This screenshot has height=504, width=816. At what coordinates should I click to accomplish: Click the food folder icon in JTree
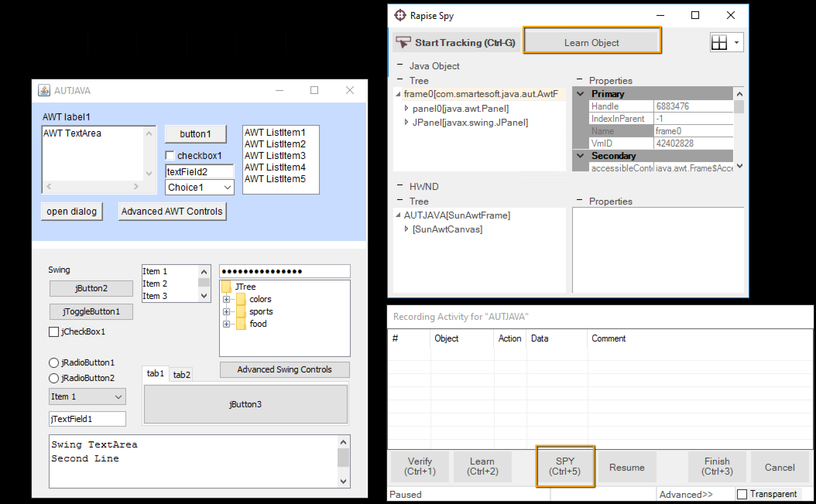(241, 324)
